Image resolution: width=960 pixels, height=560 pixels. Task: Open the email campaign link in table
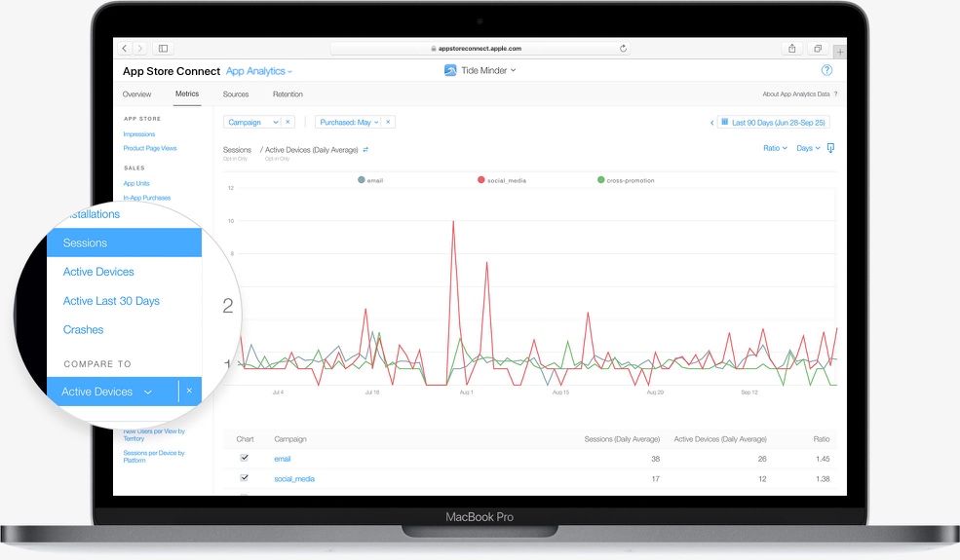[283, 459]
